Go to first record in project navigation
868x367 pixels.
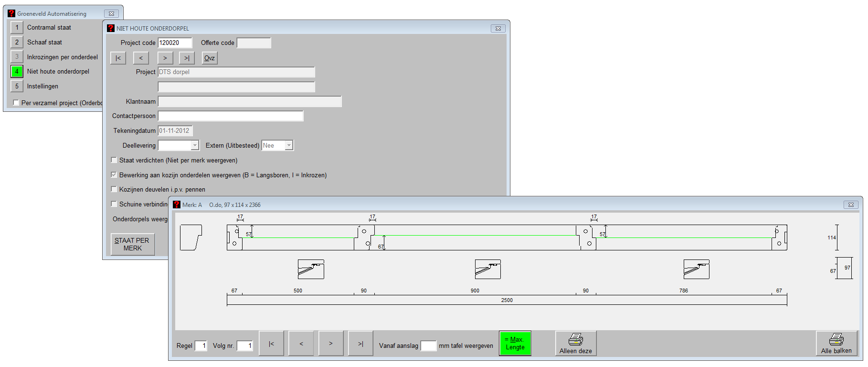118,58
